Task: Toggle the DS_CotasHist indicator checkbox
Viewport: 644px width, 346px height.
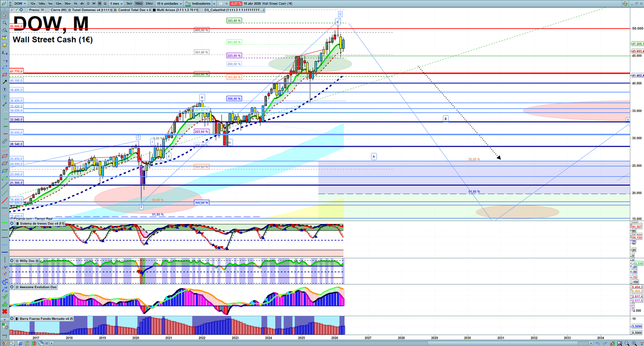Action: tap(202, 10)
